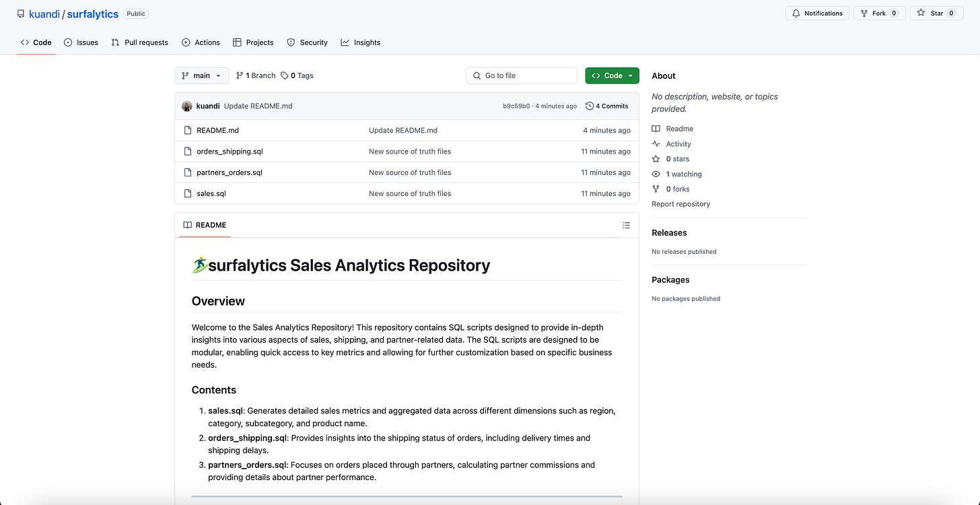
Task: Switch to the Actions tab
Action: pyautogui.click(x=201, y=42)
